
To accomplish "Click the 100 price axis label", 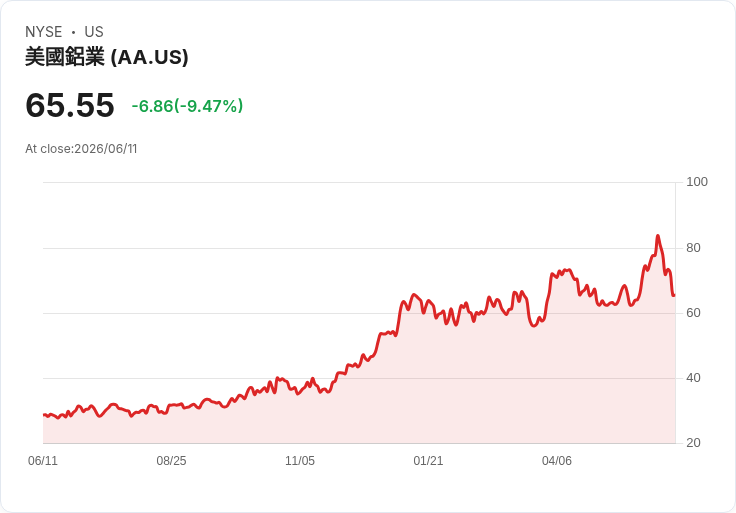I will 697,182.
